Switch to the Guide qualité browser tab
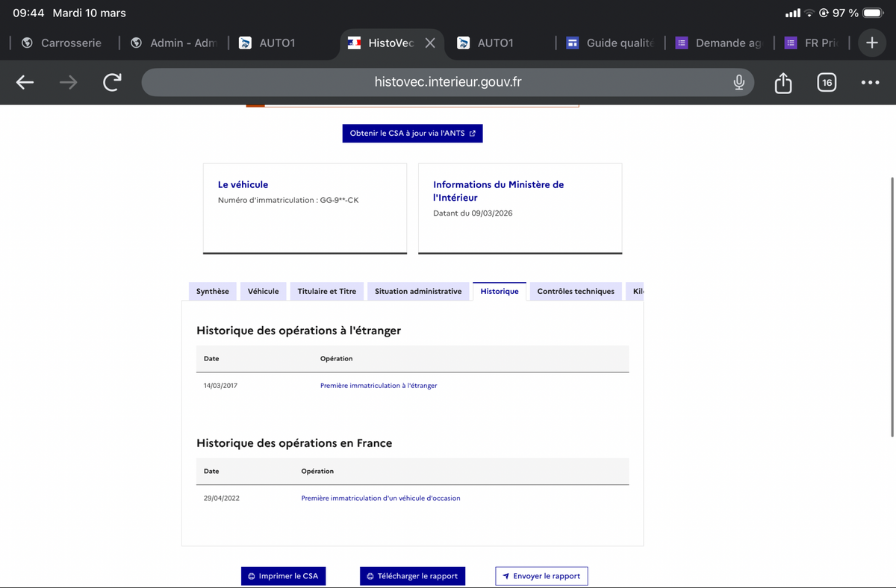The width and height of the screenshot is (896, 588). (x=609, y=43)
